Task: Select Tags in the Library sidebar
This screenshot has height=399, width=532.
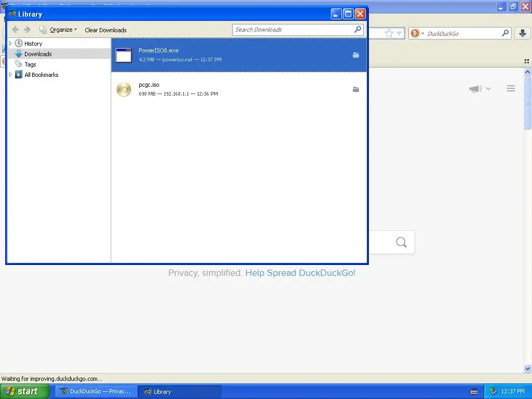Action: [30, 64]
